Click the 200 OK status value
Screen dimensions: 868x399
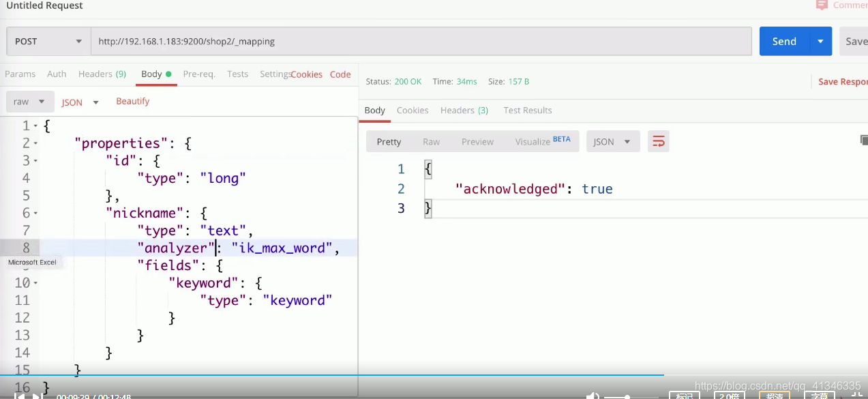click(408, 81)
